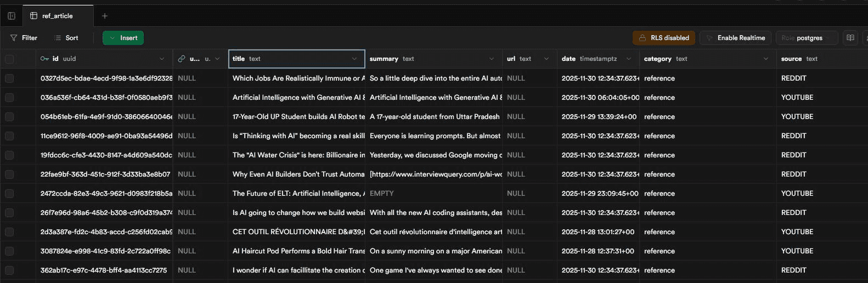
Task: Collapse the sidebar with the panel icon
Action: pyautogui.click(x=12, y=16)
